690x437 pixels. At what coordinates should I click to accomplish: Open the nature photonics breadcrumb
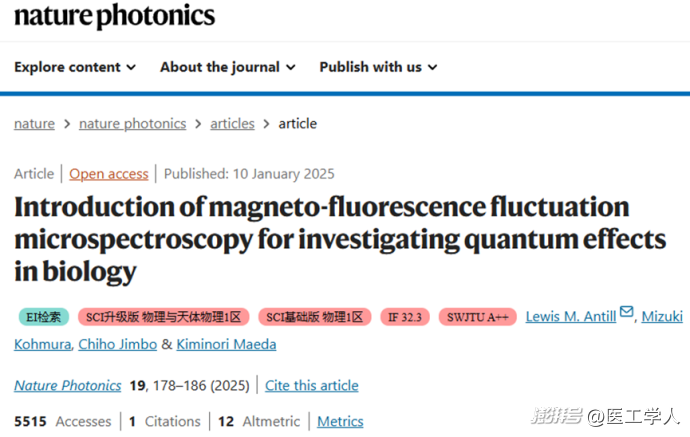click(132, 124)
